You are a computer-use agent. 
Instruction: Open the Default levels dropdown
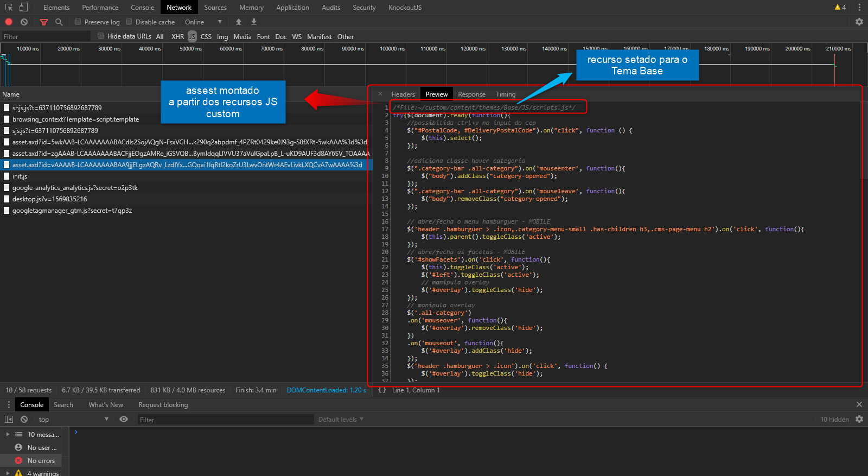coord(341,419)
